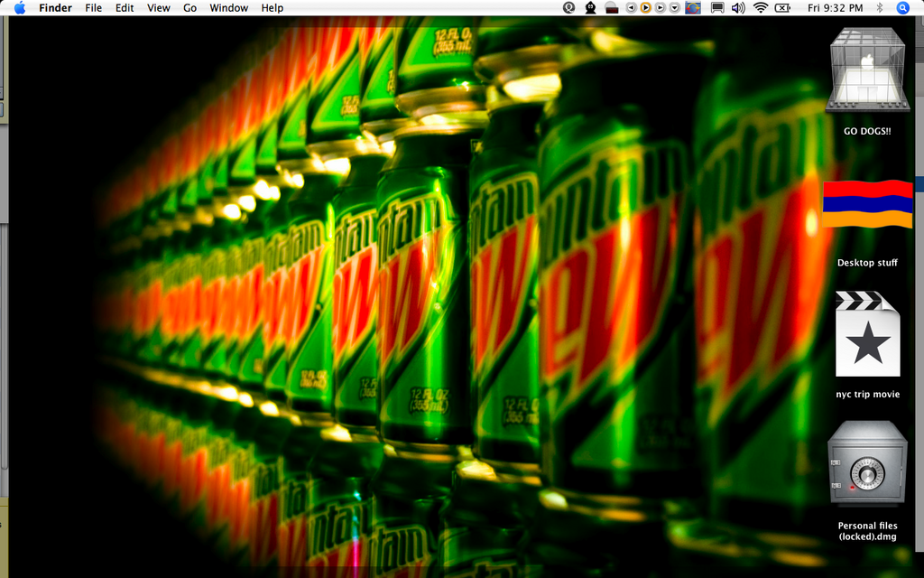Open the Apple menu
This screenshot has width=924, height=578.
tap(20, 7)
